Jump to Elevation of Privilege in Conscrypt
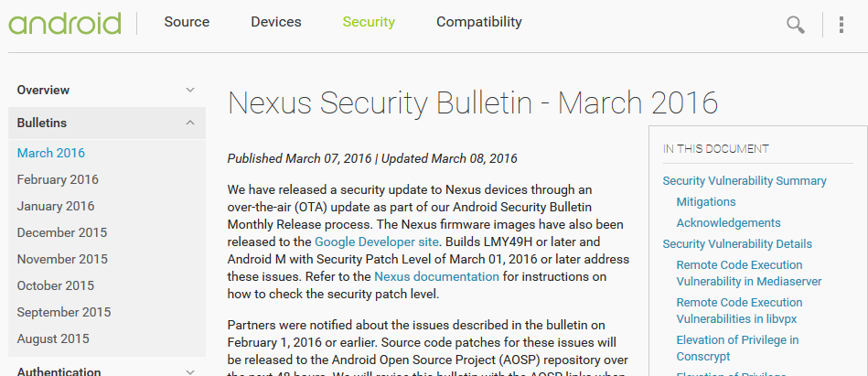Screen dimensions: 868x376 (737, 349)
